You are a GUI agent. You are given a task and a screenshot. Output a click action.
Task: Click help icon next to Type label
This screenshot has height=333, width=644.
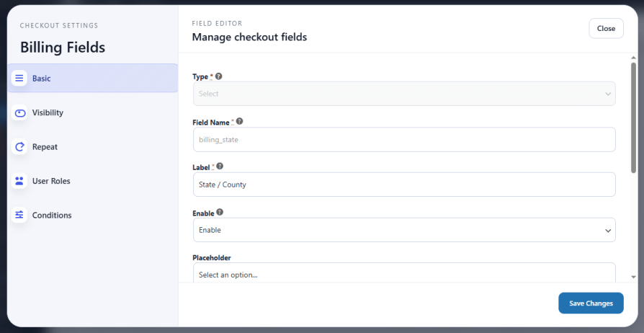219,76
